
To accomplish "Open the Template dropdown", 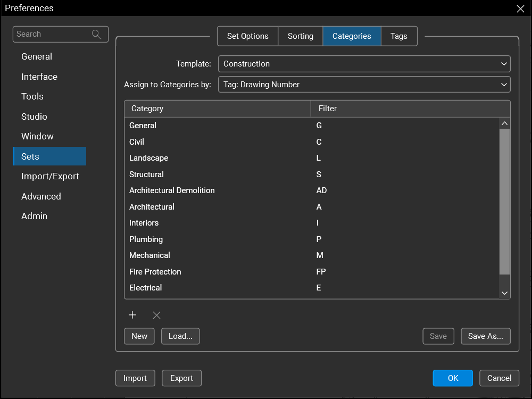I will (364, 64).
